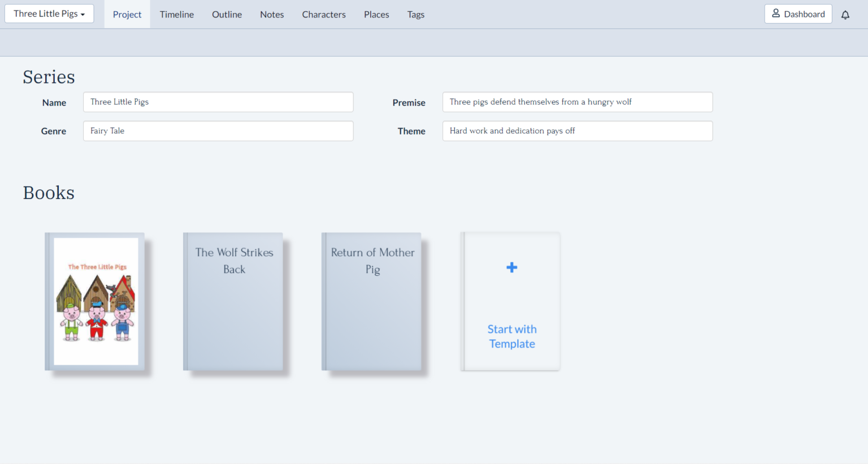The width and height of the screenshot is (868, 464).
Task: Open Return of Mother Pig book
Action: (x=372, y=301)
